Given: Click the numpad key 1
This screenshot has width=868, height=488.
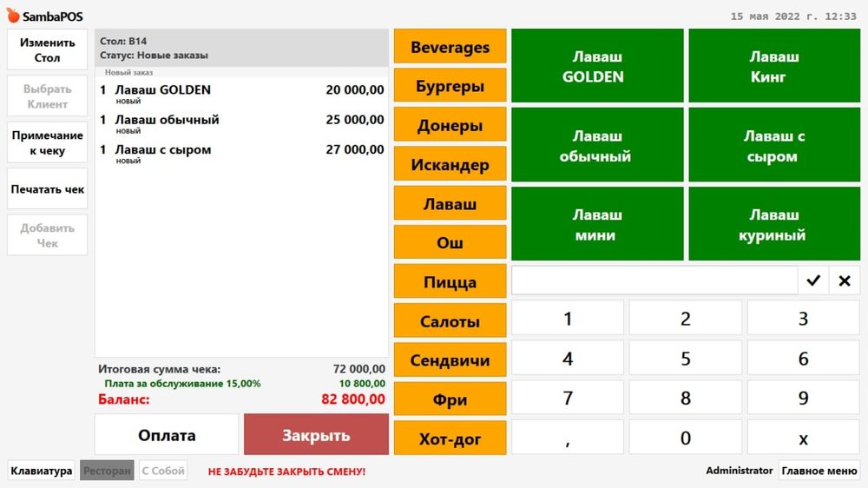Looking at the screenshot, I should [568, 318].
